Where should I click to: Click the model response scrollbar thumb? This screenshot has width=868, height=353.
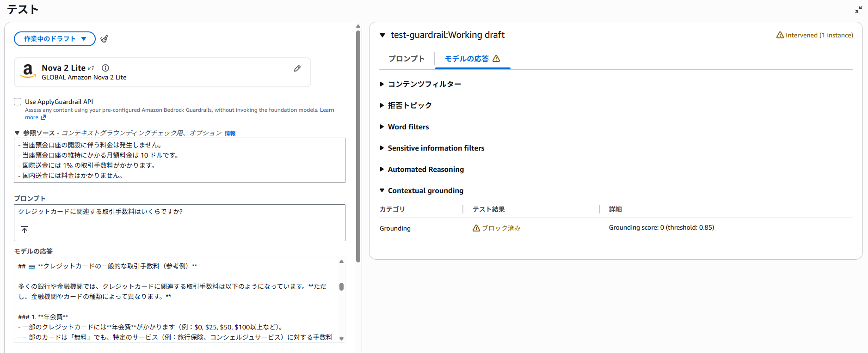341,286
